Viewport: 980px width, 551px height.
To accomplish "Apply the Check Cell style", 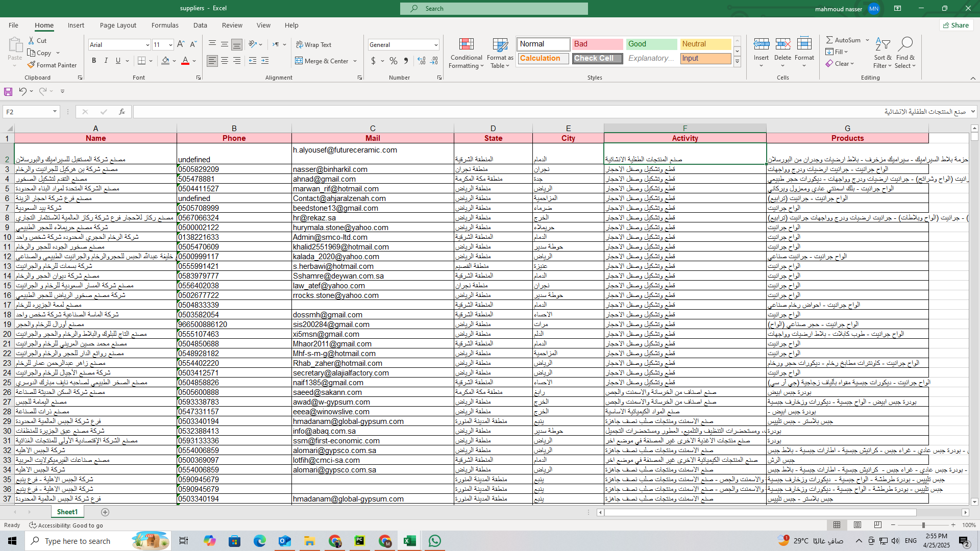I will [x=597, y=58].
